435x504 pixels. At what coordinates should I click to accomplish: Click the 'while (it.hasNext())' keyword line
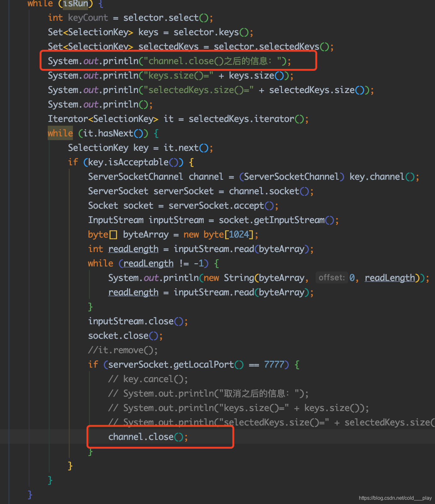103,134
